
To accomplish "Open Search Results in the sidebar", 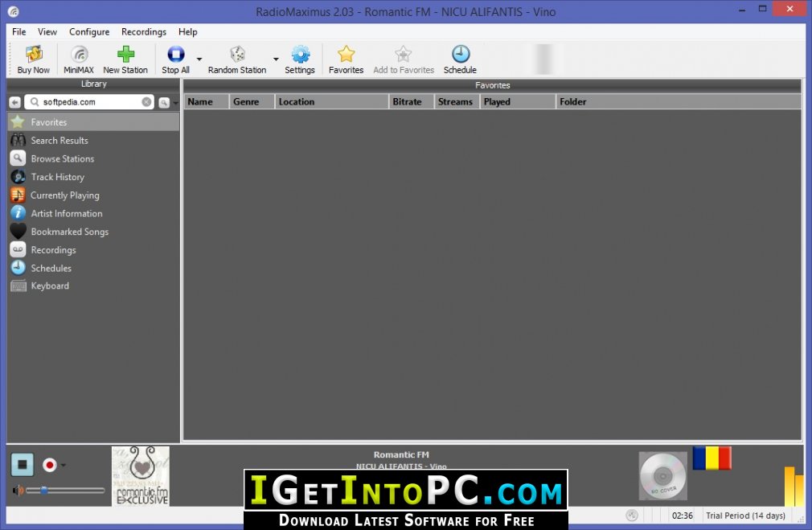I will (x=93, y=141).
